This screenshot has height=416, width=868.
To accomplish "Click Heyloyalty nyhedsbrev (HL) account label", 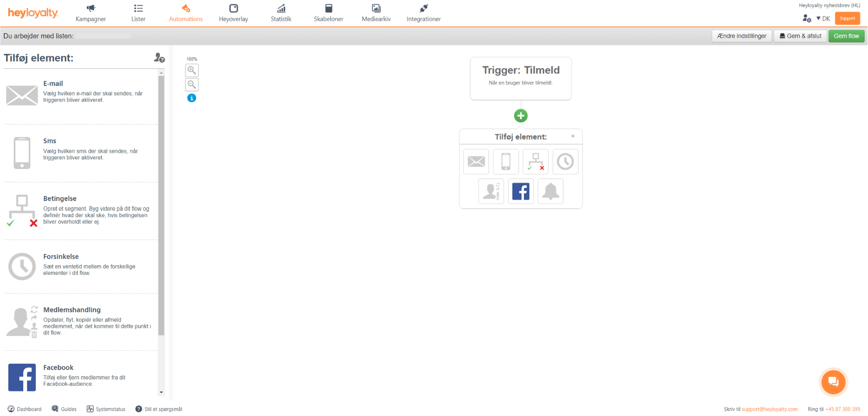I will pos(829,6).
